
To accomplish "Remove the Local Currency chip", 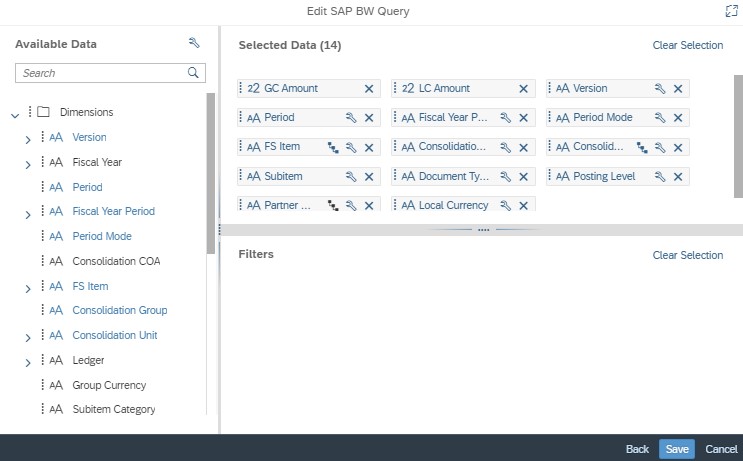I will point(523,205).
